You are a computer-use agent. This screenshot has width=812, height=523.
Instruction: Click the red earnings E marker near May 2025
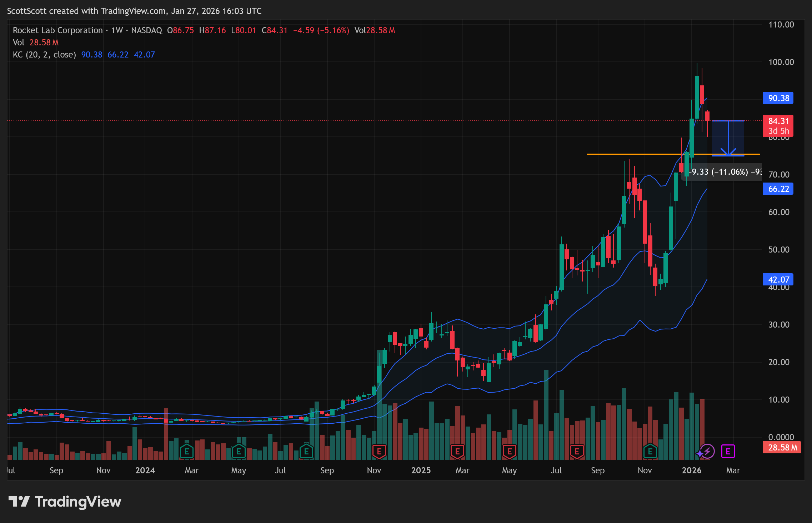tap(509, 452)
